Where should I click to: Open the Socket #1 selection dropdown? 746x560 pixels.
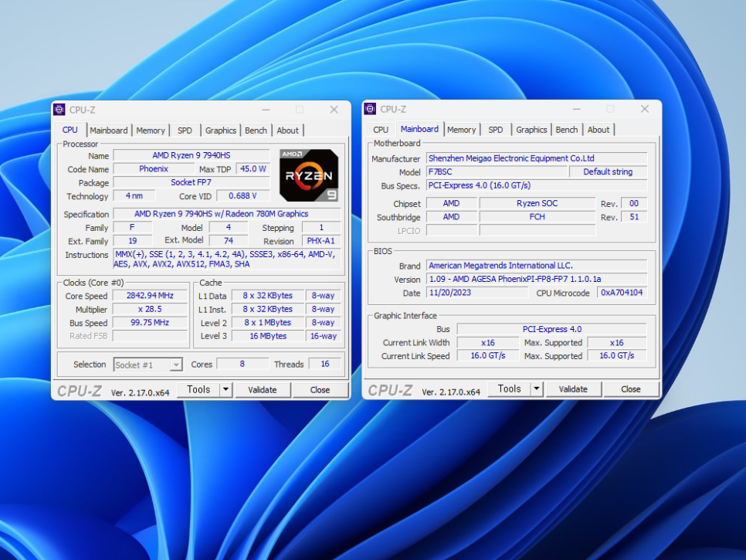tap(148, 365)
